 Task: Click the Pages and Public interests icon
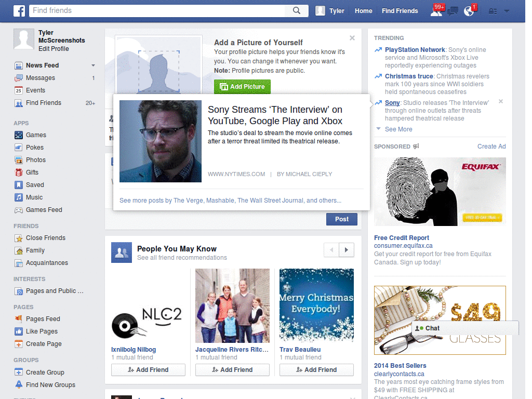tap(19, 291)
